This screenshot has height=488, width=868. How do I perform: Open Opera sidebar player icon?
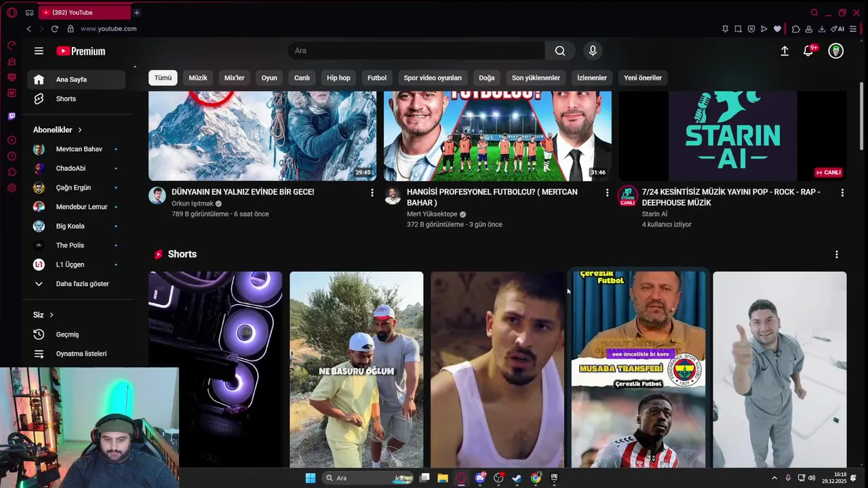12,140
